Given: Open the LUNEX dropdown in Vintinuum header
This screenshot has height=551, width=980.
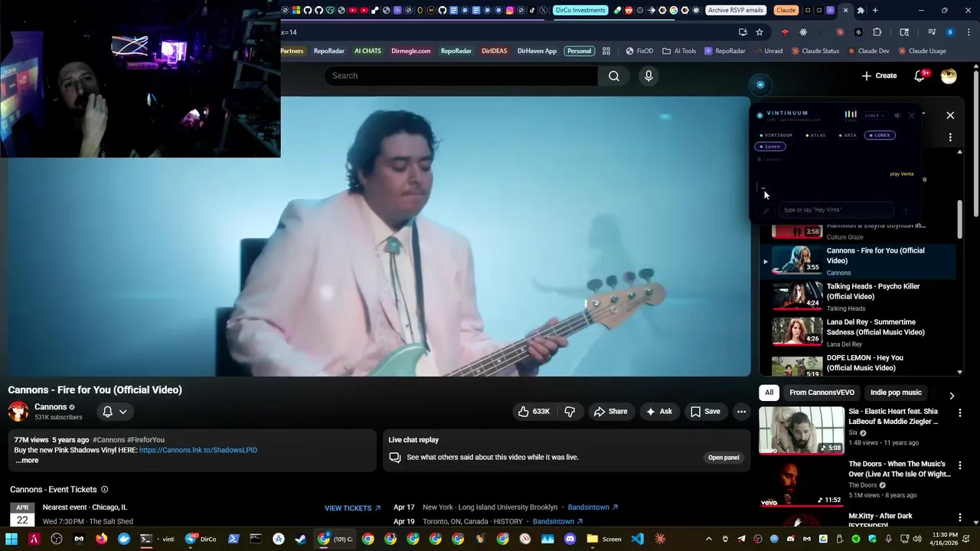Looking at the screenshot, I should pyautogui.click(x=875, y=116).
